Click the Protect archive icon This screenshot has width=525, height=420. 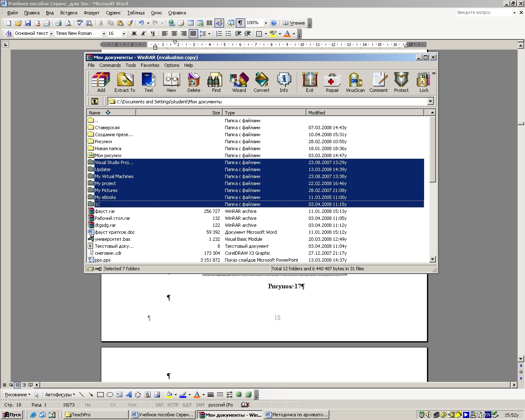[401, 82]
